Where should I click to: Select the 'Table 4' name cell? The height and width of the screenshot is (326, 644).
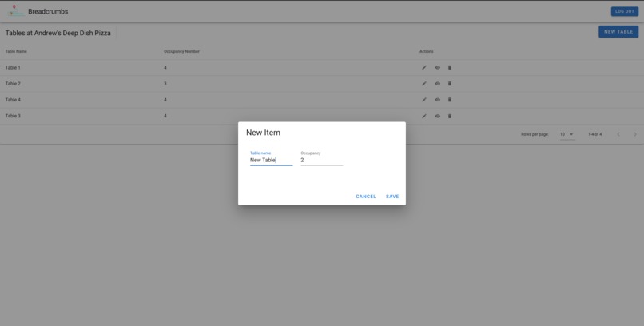pyautogui.click(x=13, y=100)
